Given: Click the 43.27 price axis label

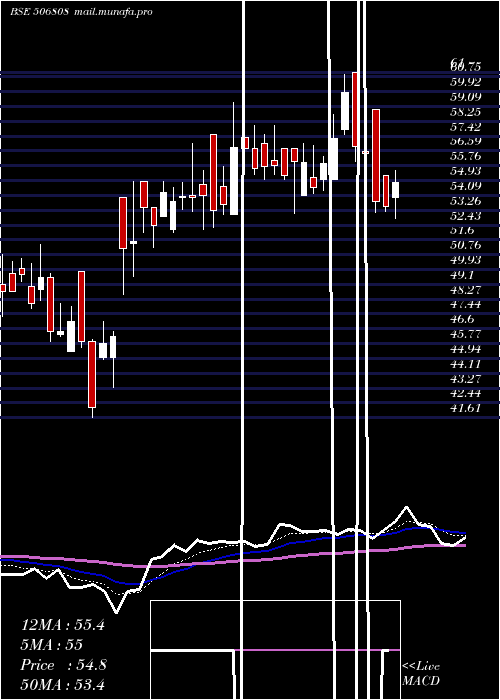Looking at the screenshot, I should pos(466,378).
